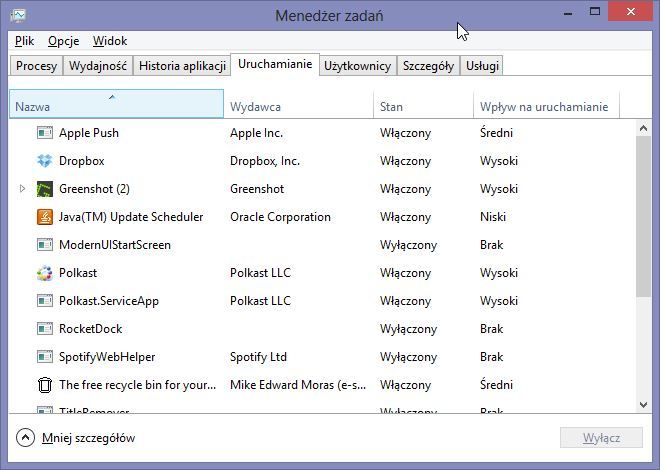This screenshot has width=660, height=470.
Task: Click Średni impact in Apple Push row
Action: pyautogui.click(x=496, y=133)
